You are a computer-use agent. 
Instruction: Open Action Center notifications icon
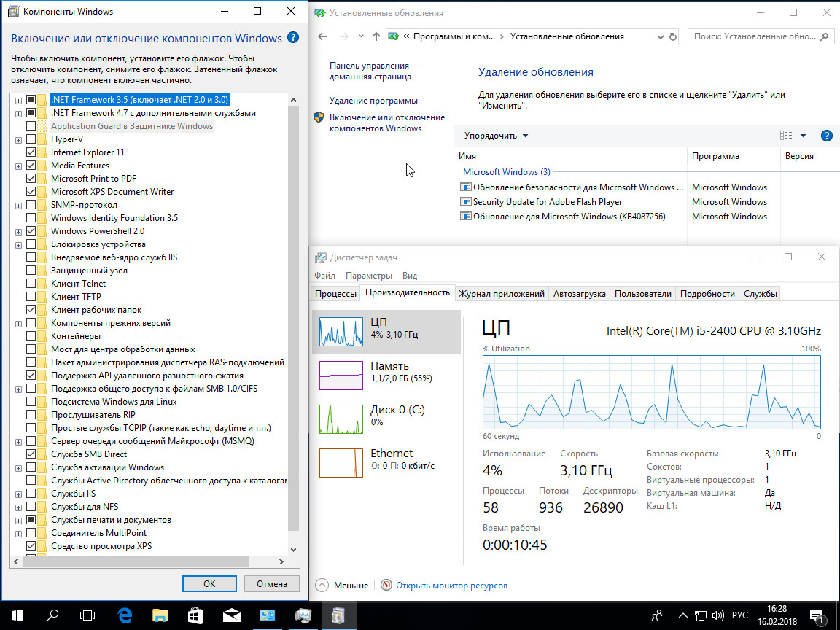[x=817, y=616]
